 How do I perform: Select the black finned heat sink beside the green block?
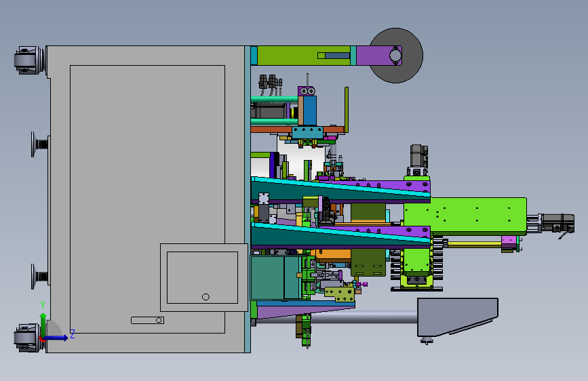coord(437,259)
